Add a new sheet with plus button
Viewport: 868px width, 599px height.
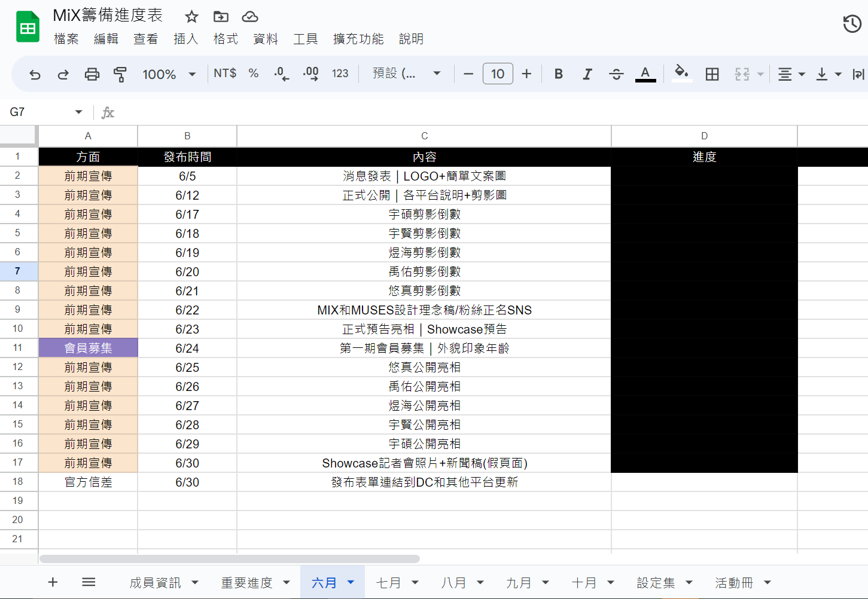[53, 582]
